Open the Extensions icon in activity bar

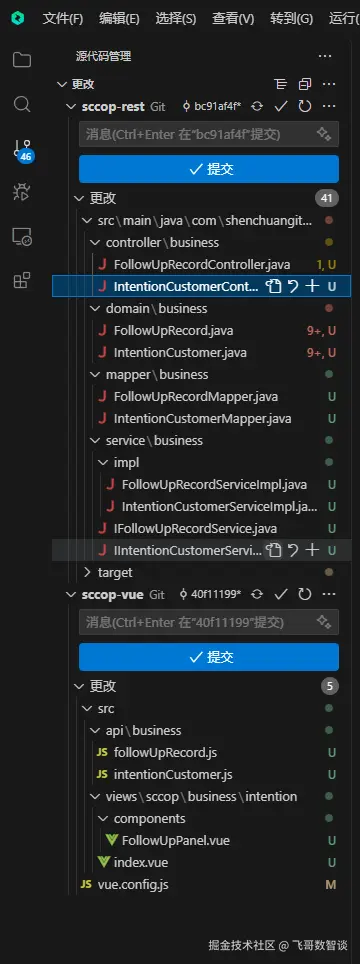pyautogui.click(x=22, y=281)
